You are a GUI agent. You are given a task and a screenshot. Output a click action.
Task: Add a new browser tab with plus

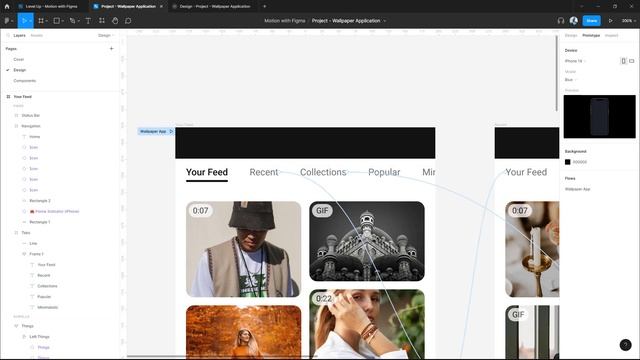pos(264,7)
